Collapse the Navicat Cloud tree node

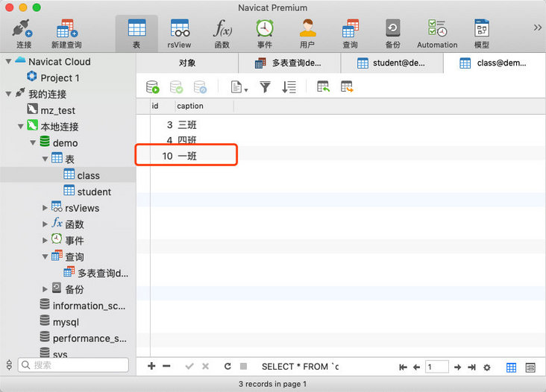(9, 62)
